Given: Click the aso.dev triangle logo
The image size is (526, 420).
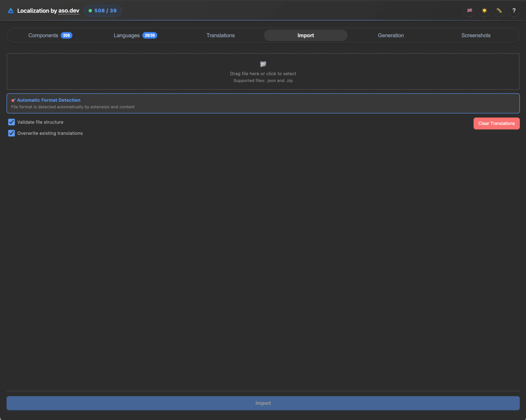Looking at the screenshot, I should click(11, 11).
